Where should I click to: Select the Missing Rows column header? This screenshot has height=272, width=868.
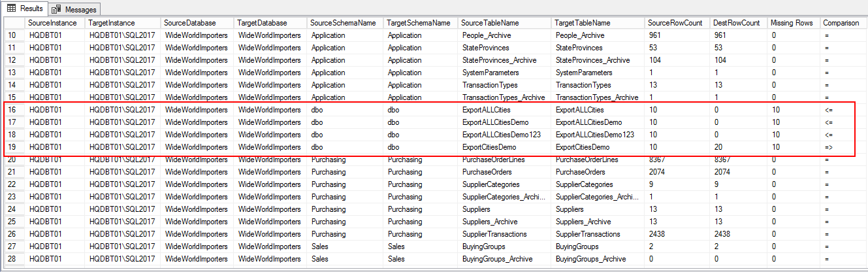click(792, 23)
